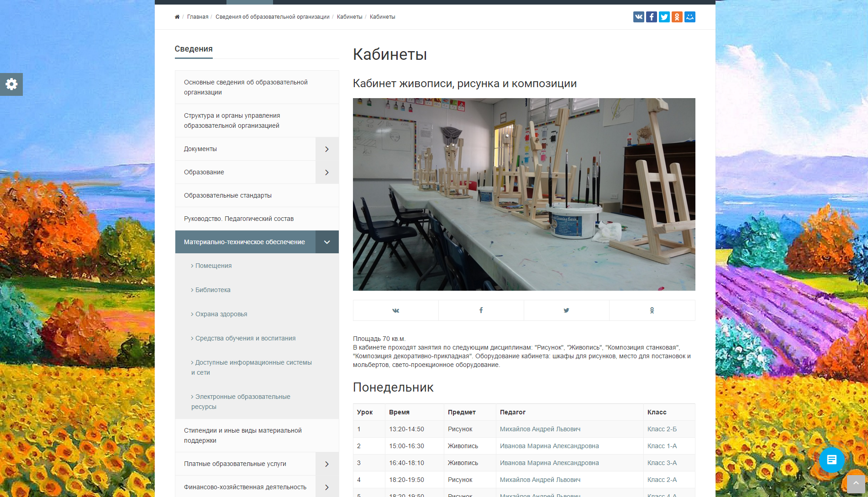This screenshot has width=868, height=497.
Task: Open the blue chat widget button
Action: point(831,460)
